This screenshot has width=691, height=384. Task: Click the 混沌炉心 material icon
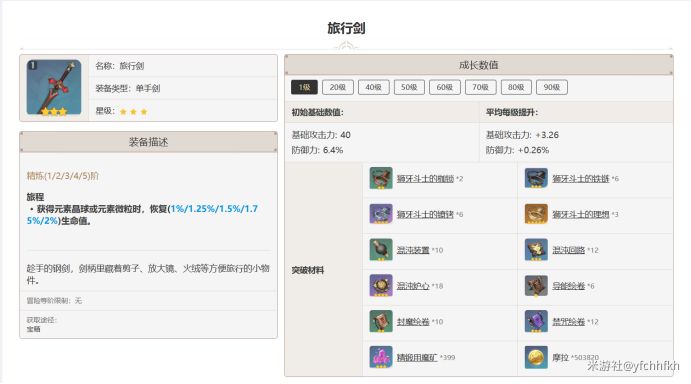click(381, 285)
